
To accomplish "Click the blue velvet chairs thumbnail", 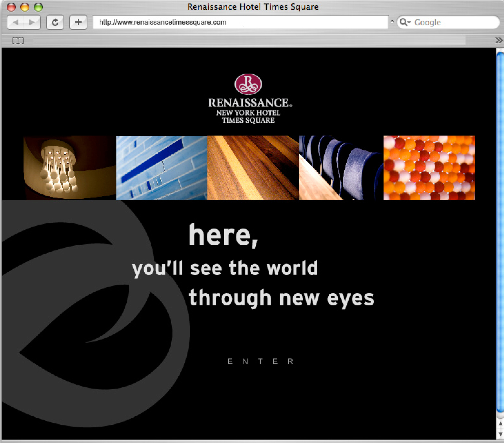I will (341, 168).
